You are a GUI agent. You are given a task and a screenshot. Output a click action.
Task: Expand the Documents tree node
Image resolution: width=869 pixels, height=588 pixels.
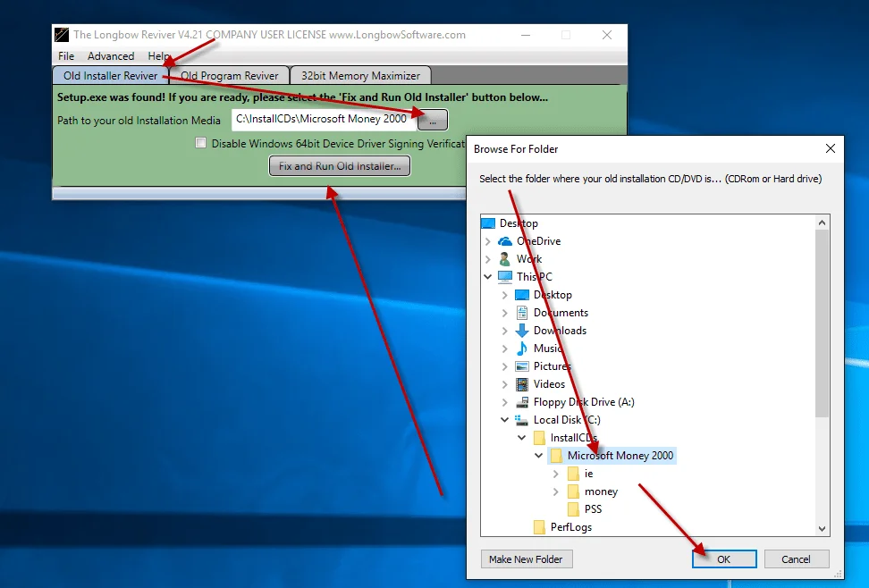[x=505, y=313]
